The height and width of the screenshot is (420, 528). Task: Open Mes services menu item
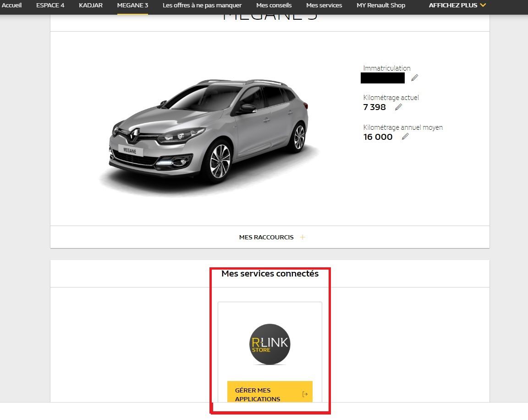pos(324,6)
